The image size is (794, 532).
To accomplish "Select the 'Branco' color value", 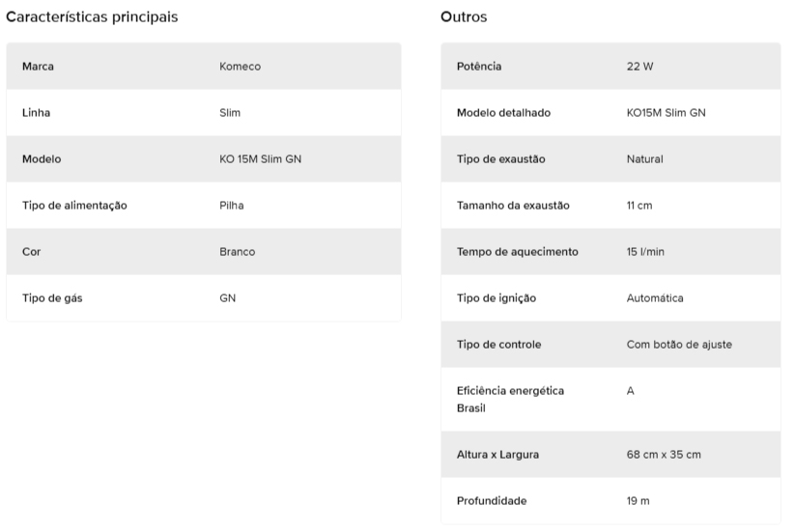I will pyautogui.click(x=238, y=252).
